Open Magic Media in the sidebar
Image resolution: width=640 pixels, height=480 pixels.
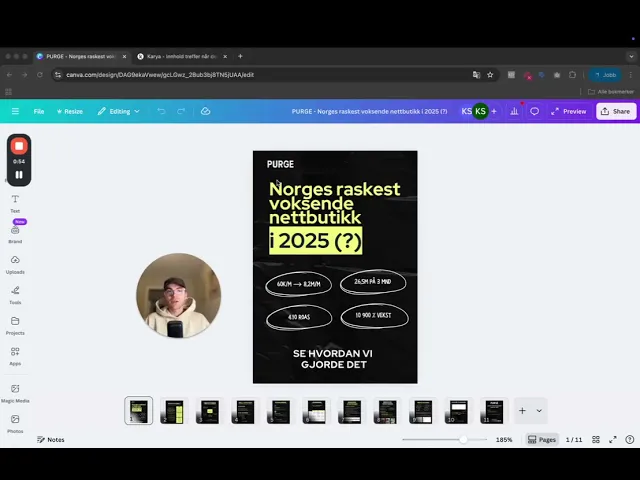point(15,393)
